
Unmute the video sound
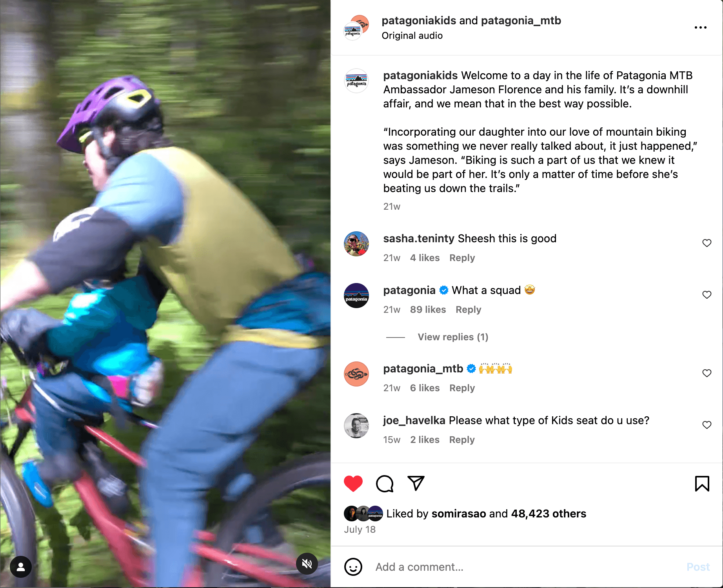pos(307,564)
